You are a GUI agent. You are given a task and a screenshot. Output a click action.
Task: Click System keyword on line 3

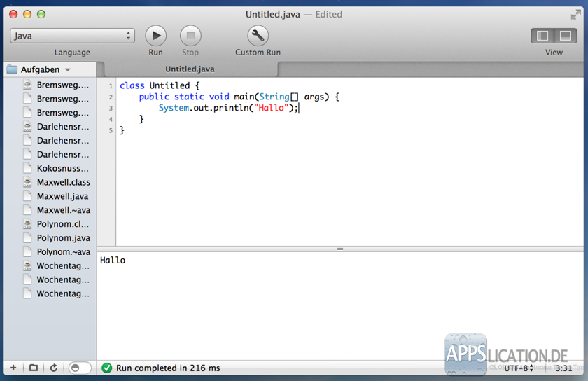tap(174, 108)
